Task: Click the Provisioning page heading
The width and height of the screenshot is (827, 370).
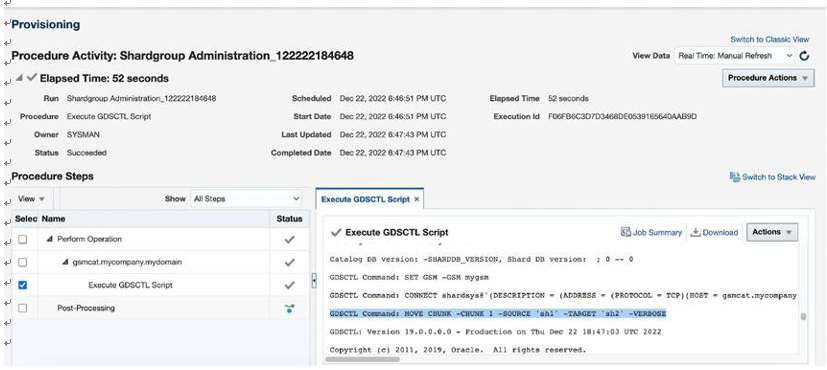Action: tap(46, 25)
